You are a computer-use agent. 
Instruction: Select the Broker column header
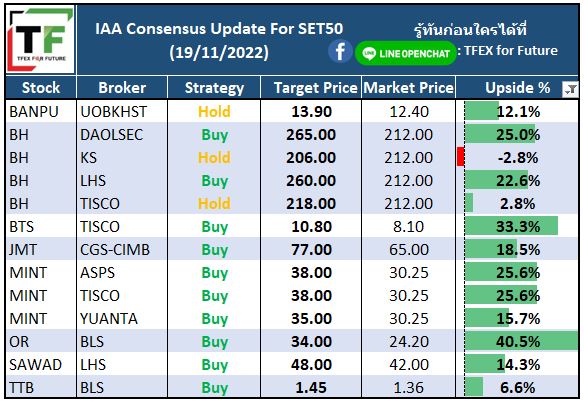click(122, 88)
